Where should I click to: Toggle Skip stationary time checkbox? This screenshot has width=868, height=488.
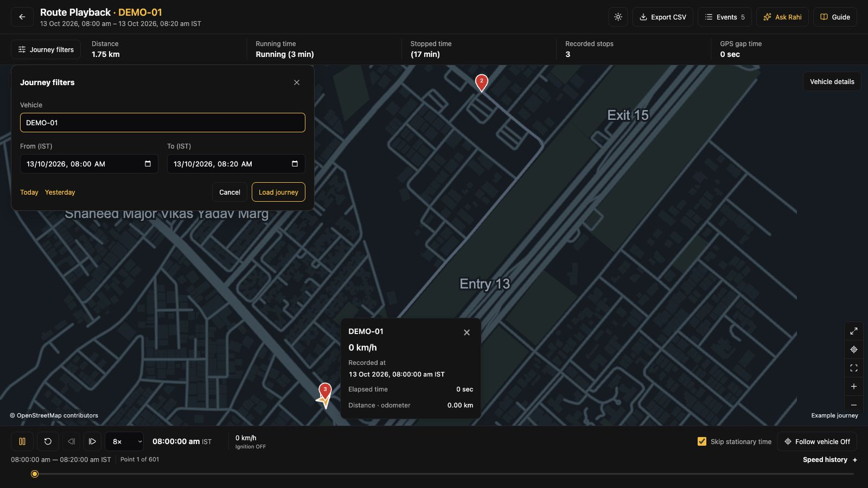pyautogui.click(x=702, y=441)
